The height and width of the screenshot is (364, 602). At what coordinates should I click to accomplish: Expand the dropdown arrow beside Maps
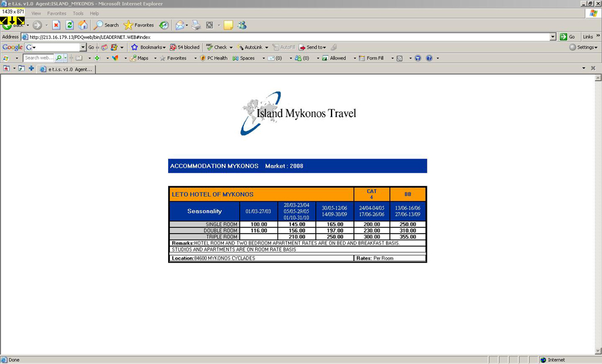point(155,58)
